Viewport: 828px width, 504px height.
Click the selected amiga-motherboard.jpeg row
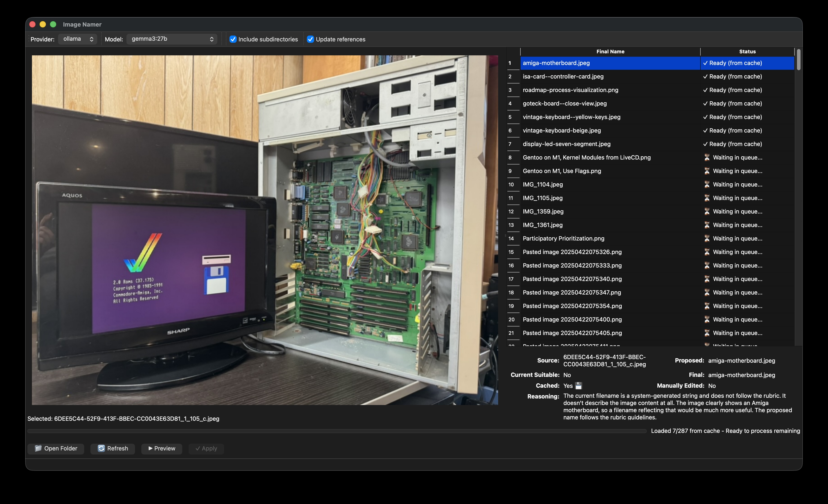pyautogui.click(x=650, y=63)
